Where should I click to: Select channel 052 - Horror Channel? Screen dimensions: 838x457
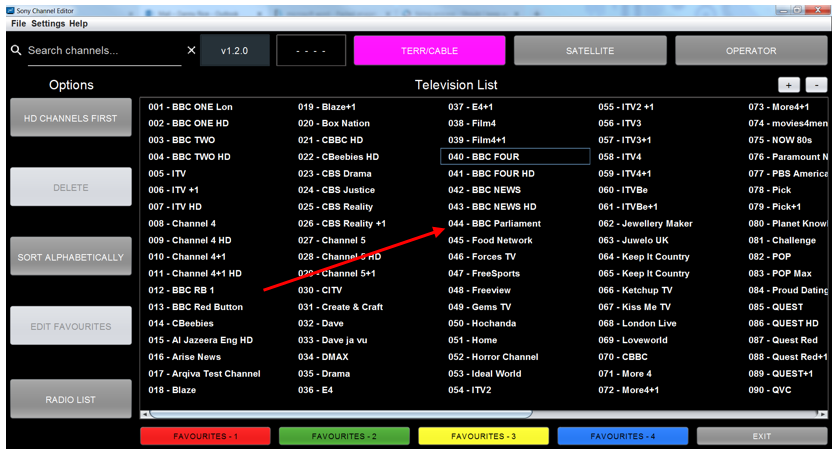493,357
